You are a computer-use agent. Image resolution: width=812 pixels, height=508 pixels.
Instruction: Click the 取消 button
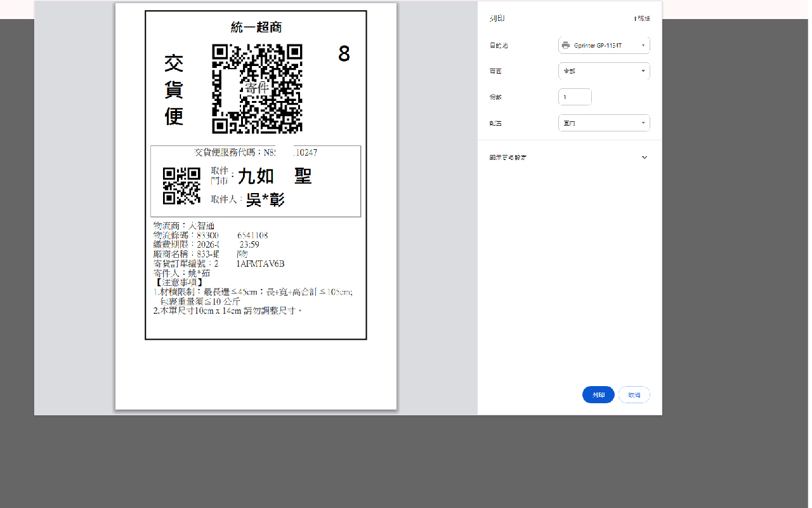(x=634, y=394)
